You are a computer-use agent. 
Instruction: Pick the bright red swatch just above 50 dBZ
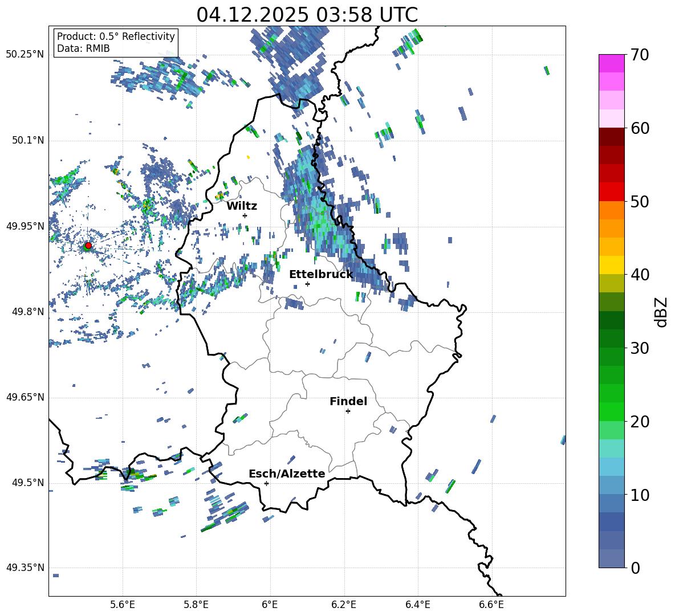click(x=612, y=191)
